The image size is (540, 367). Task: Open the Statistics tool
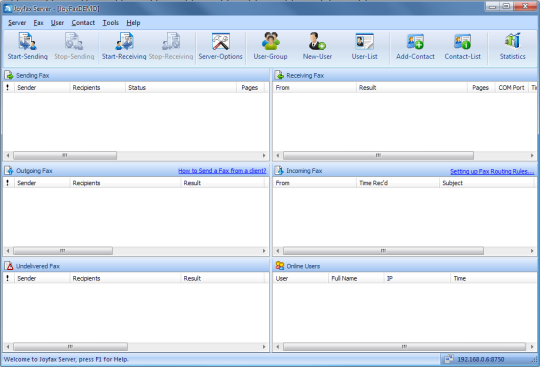(x=512, y=46)
